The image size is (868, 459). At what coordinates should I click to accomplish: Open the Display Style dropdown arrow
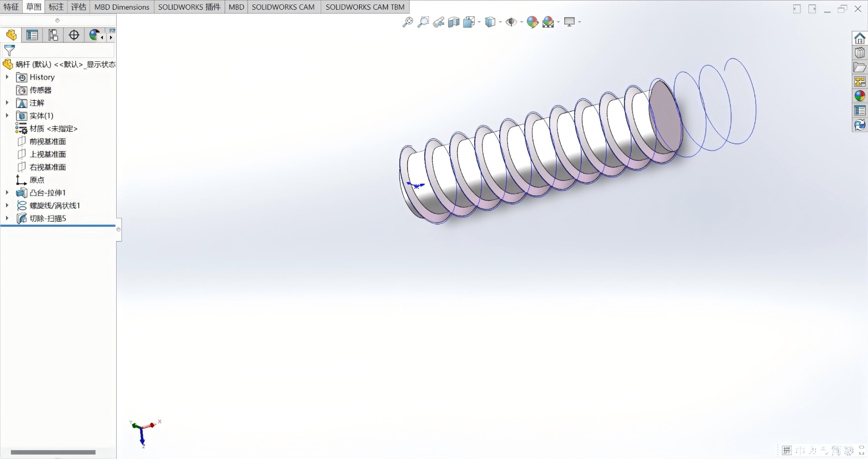pos(500,22)
